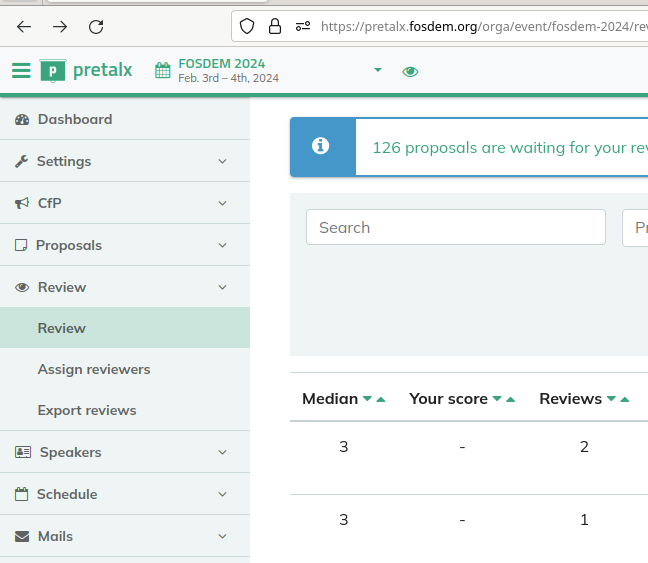Click the padlock site security icon
Image resolution: width=648 pixels, height=563 pixels.
pos(275,27)
